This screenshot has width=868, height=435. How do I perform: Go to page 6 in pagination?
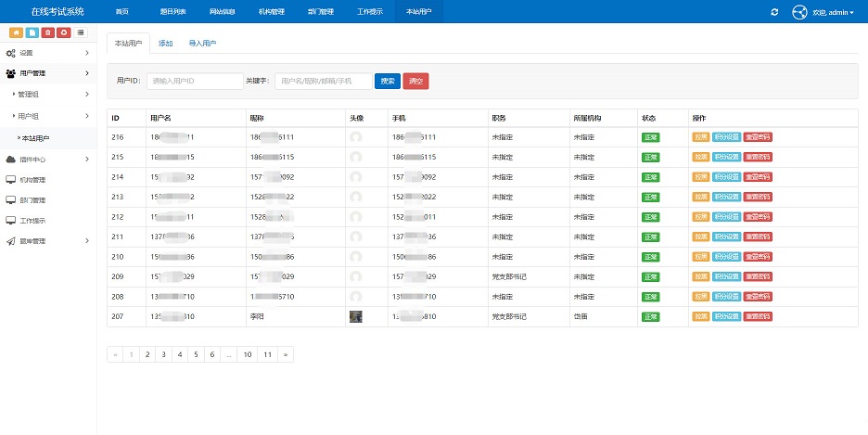pyautogui.click(x=212, y=354)
